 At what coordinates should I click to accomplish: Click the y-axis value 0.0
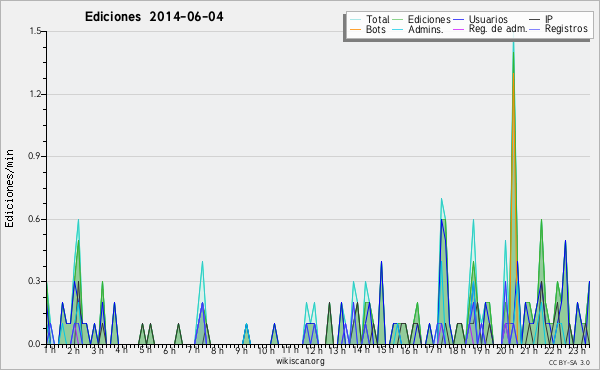(x=35, y=344)
